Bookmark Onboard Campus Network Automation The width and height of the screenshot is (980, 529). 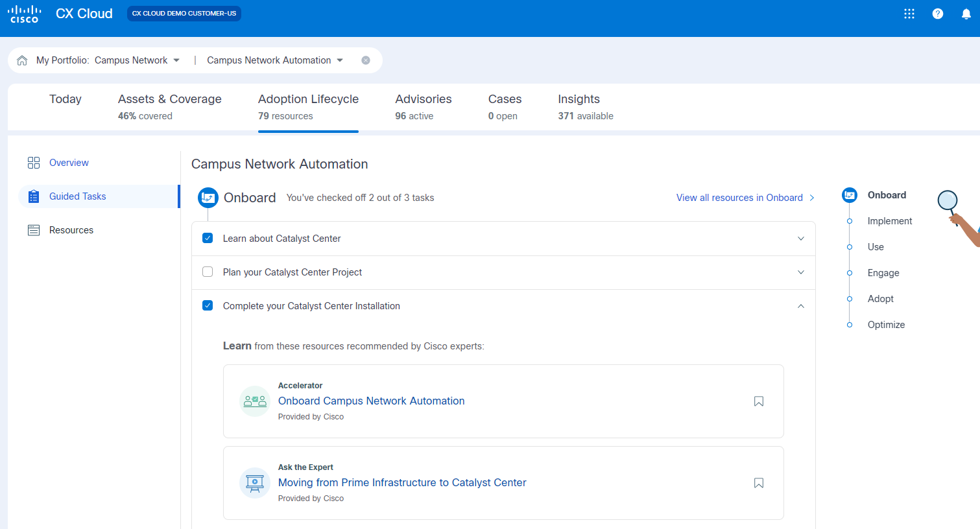759,401
